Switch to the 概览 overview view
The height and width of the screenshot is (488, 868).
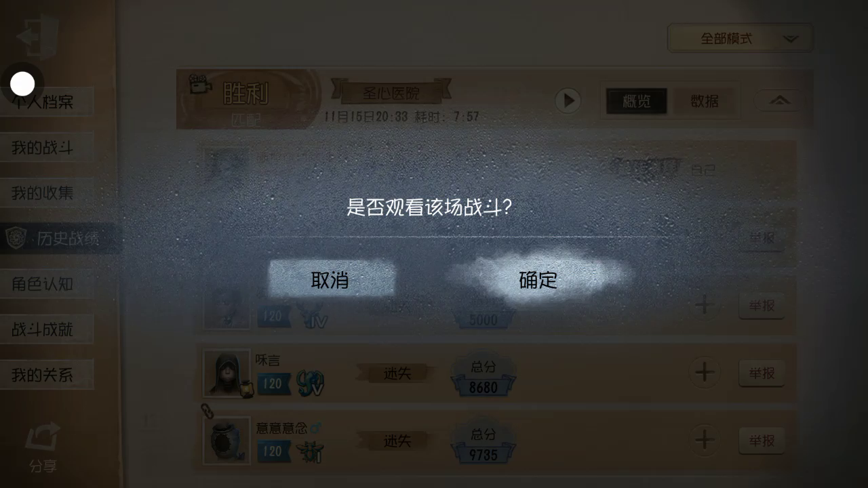(x=637, y=101)
